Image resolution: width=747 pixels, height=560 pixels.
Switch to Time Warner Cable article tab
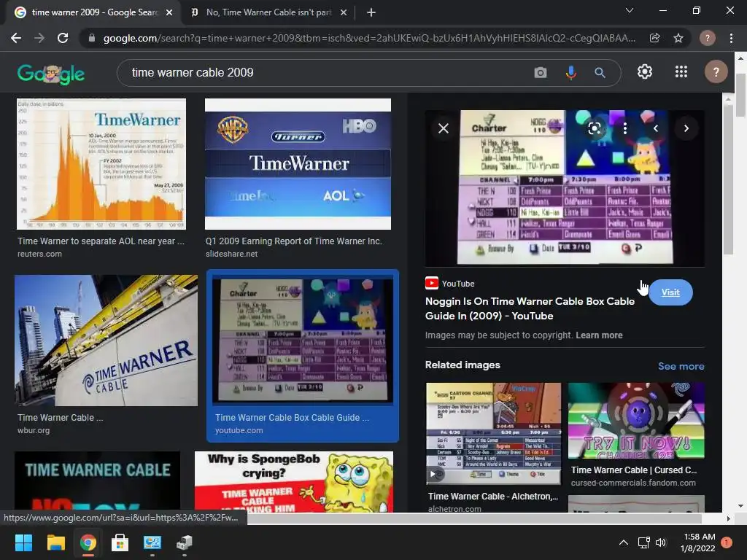pyautogui.click(x=268, y=12)
